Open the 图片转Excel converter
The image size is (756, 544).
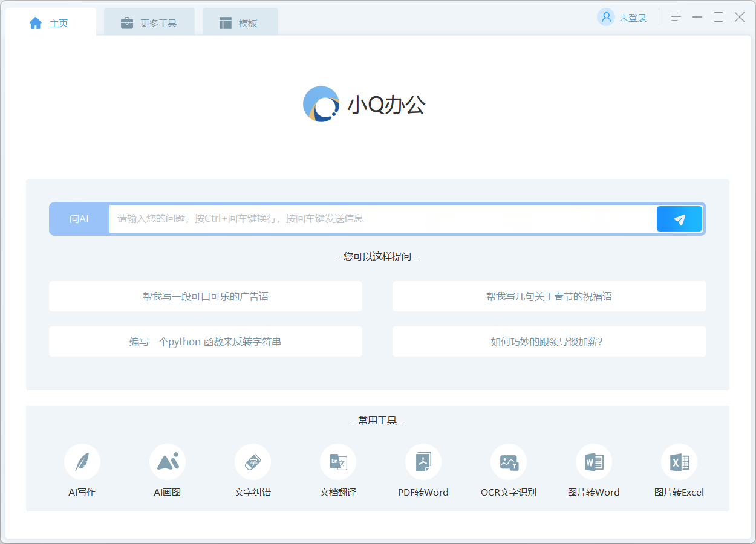point(679,471)
